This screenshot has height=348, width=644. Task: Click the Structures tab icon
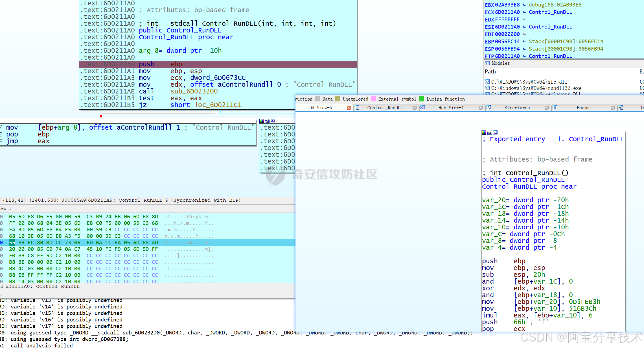click(x=489, y=108)
